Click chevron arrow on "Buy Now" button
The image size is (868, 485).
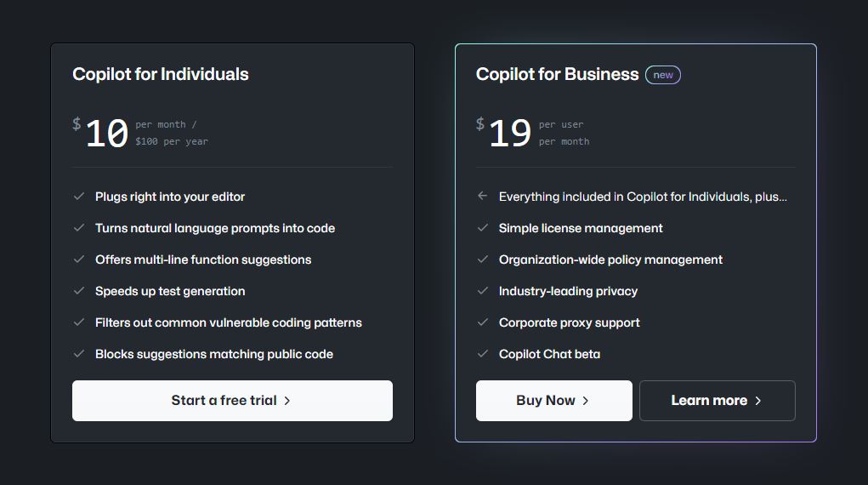click(586, 401)
